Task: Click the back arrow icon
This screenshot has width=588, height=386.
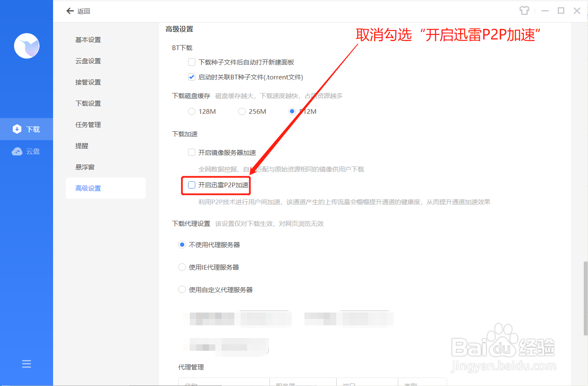Action: click(70, 11)
